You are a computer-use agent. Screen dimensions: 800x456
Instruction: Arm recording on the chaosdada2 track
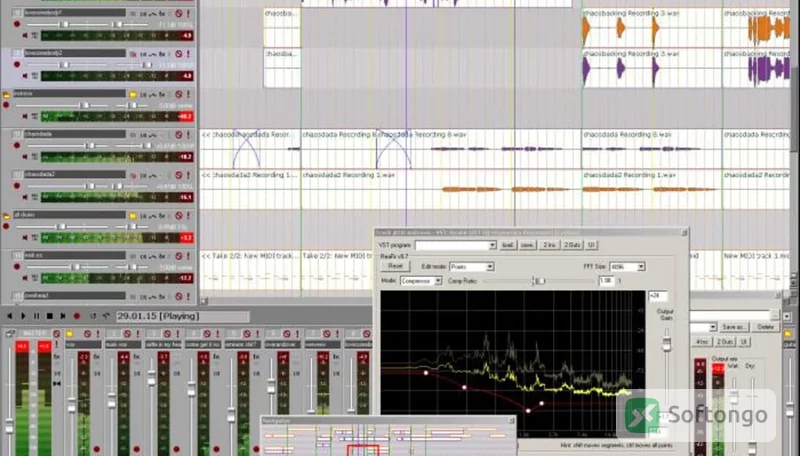pyautogui.click(x=17, y=186)
